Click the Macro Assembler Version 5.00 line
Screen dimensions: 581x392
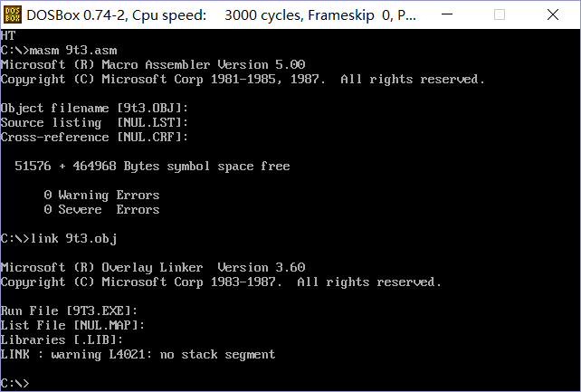(x=152, y=65)
